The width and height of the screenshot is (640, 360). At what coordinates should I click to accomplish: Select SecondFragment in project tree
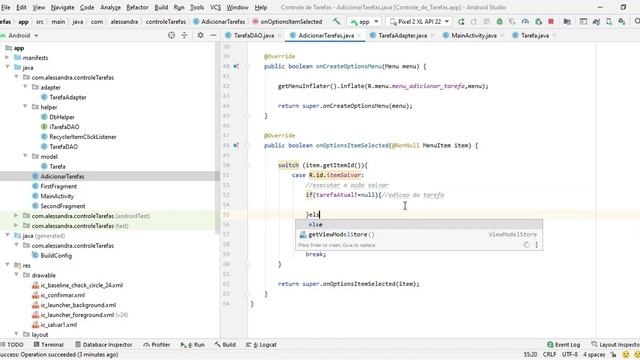tap(62, 206)
